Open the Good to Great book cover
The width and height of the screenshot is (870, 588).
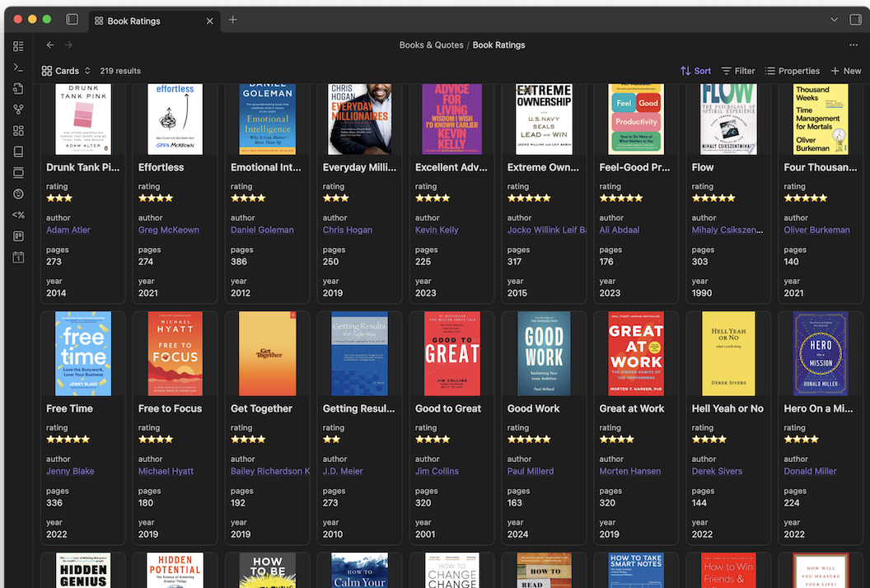tap(451, 353)
